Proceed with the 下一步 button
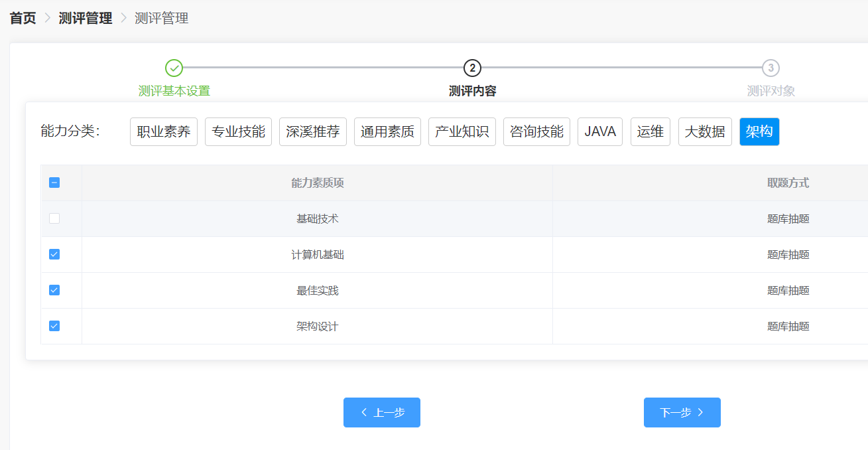The image size is (868, 450). 682,413
